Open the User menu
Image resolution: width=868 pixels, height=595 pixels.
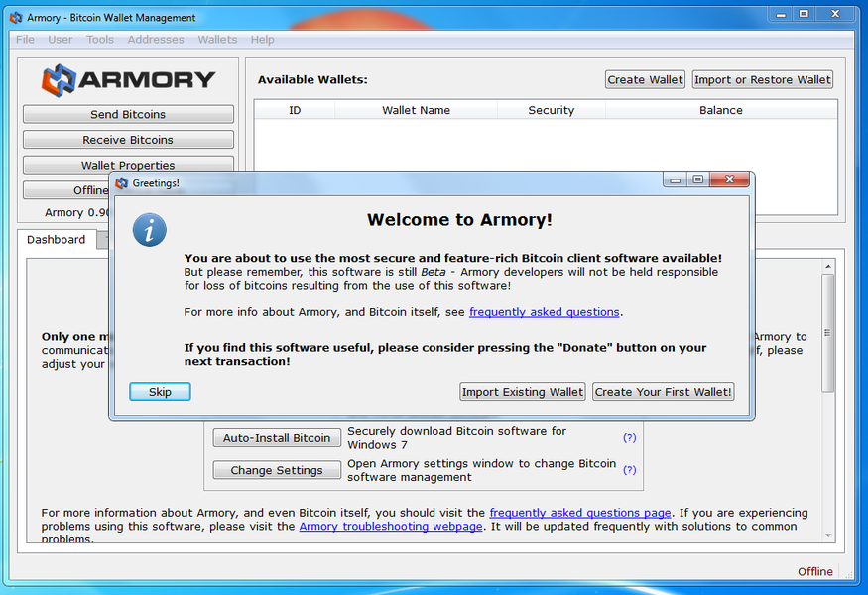(x=60, y=40)
